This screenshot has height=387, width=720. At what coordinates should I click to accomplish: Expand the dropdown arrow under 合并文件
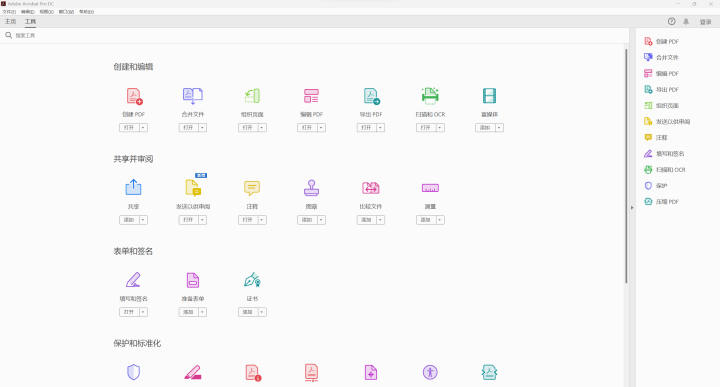click(x=202, y=128)
